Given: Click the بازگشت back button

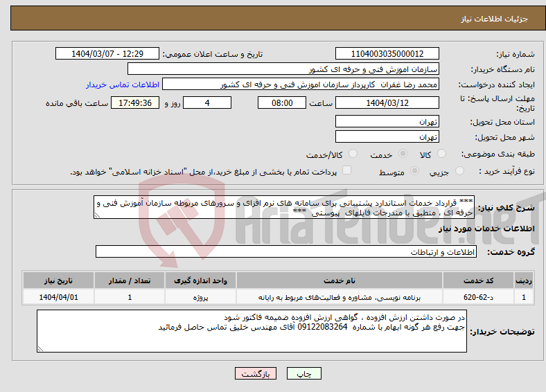Looking at the screenshot, I should click(256, 373).
